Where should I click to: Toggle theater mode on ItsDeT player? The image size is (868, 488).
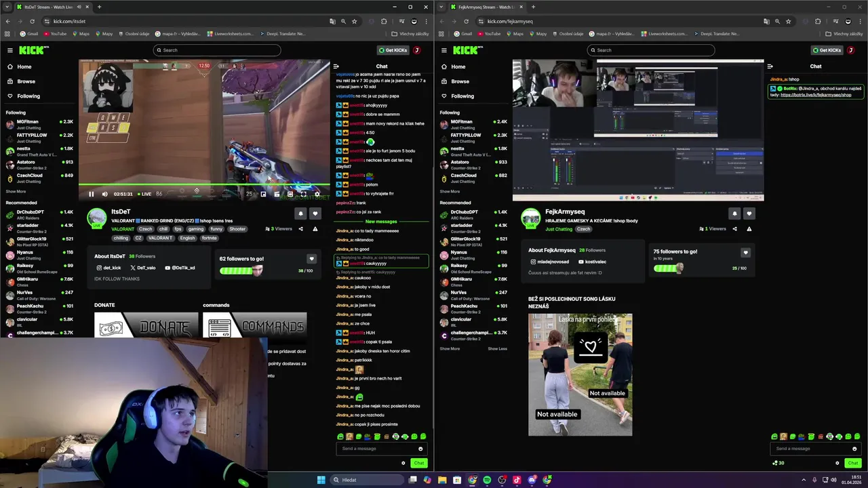[x=290, y=194]
